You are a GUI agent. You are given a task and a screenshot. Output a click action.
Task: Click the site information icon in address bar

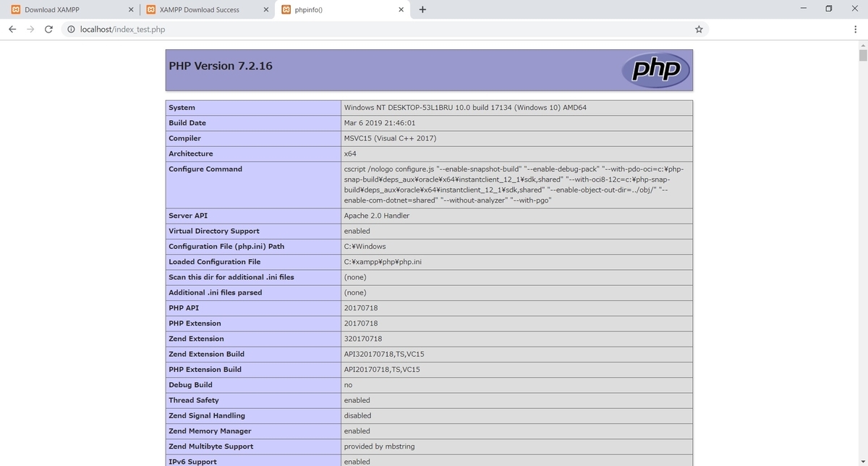pyautogui.click(x=71, y=29)
